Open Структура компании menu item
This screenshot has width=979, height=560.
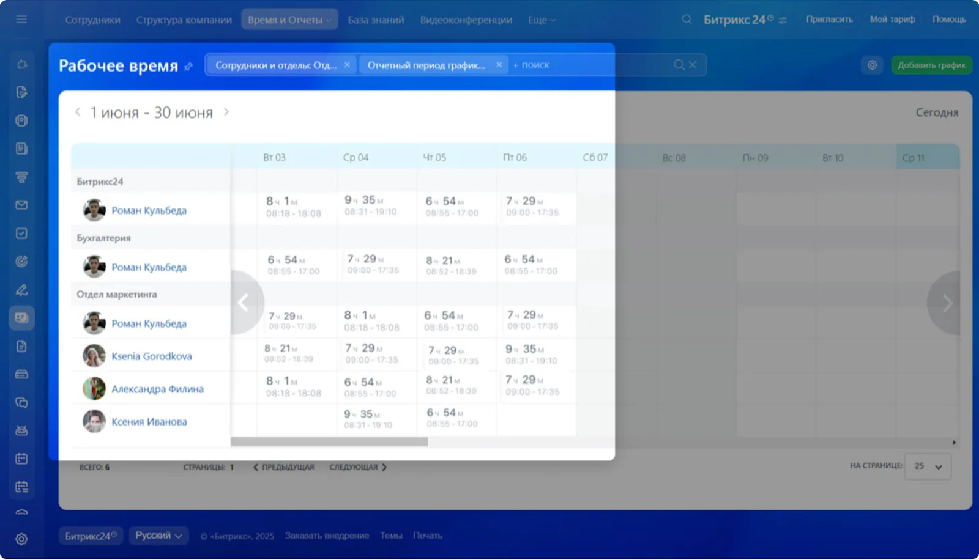tap(184, 20)
